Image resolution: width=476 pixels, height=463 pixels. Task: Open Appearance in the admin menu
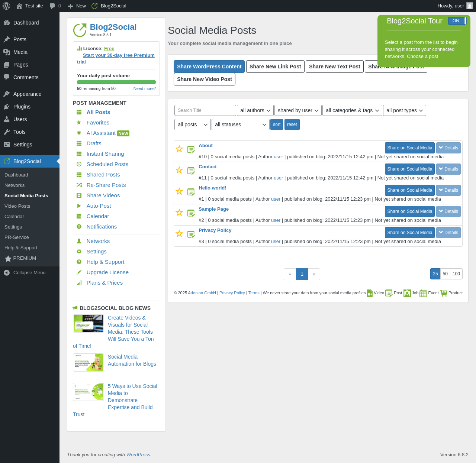(30, 94)
